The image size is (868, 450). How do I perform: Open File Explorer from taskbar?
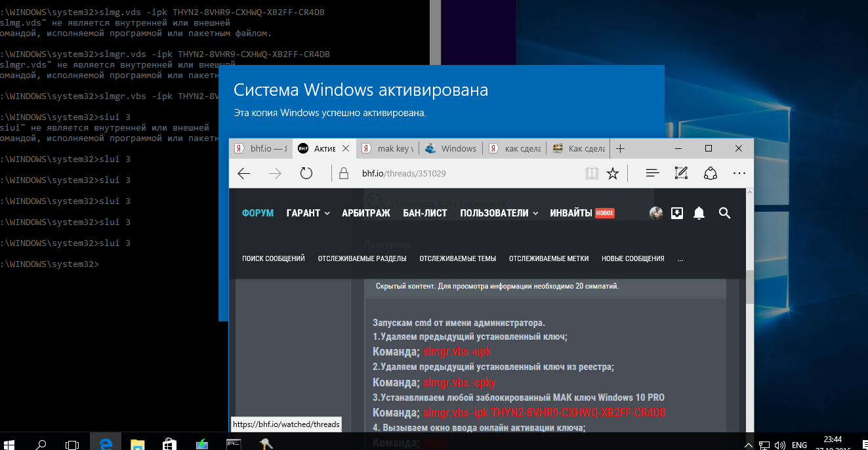coord(137,444)
